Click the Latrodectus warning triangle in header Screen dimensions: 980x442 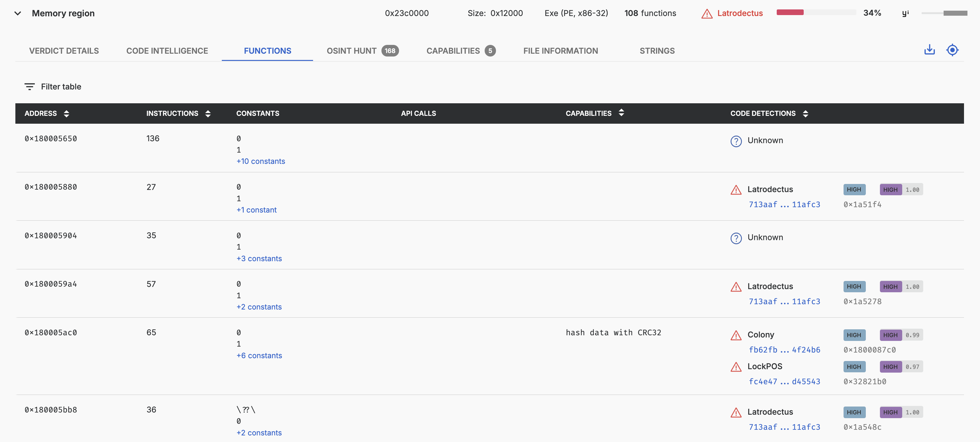[x=706, y=14]
